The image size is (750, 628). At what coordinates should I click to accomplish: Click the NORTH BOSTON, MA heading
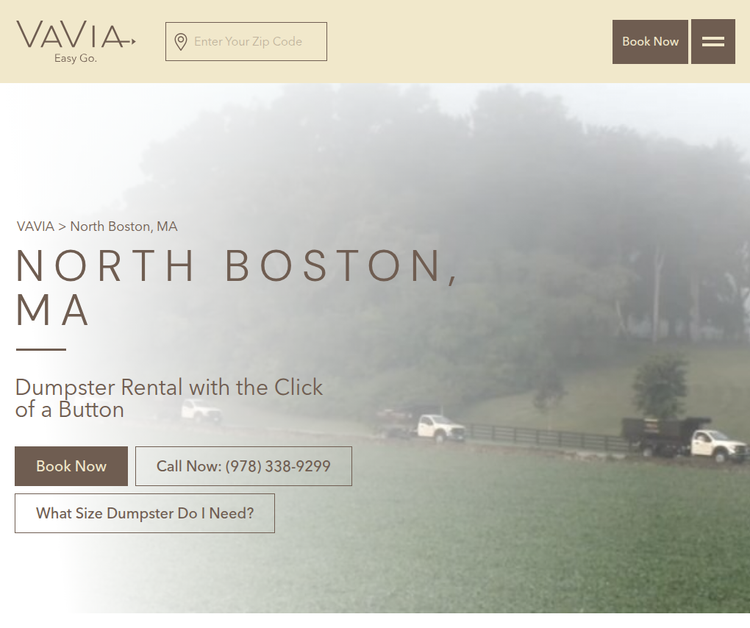[x=236, y=287]
